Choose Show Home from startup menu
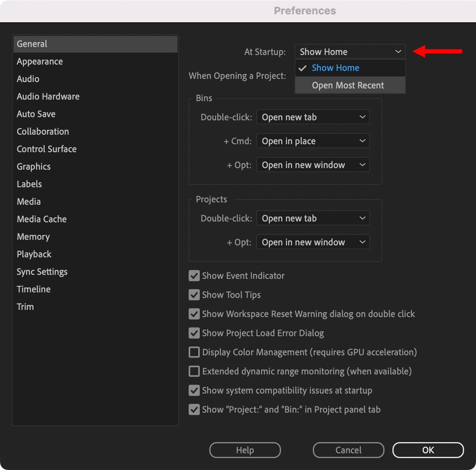This screenshot has width=476, height=470. tap(350, 68)
